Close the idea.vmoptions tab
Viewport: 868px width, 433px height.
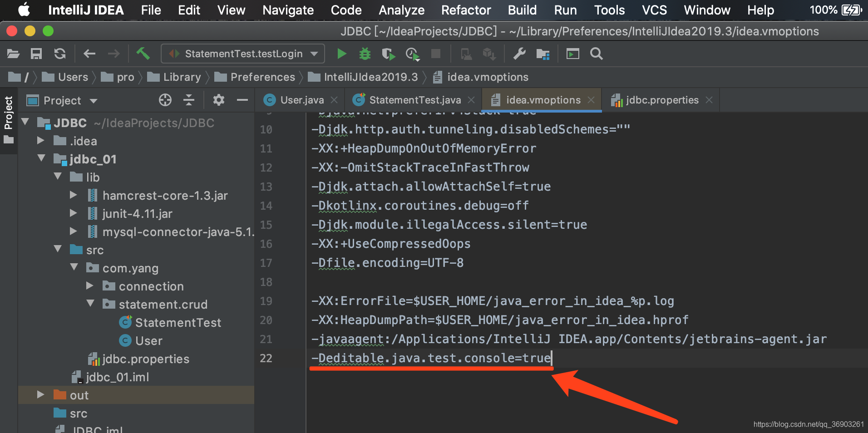tap(591, 100)
